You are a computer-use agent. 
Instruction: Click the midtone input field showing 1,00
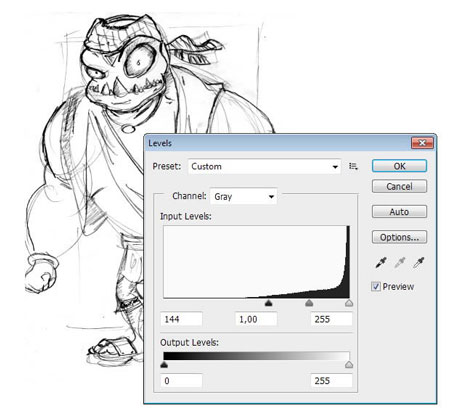click(x=256, y=319)
